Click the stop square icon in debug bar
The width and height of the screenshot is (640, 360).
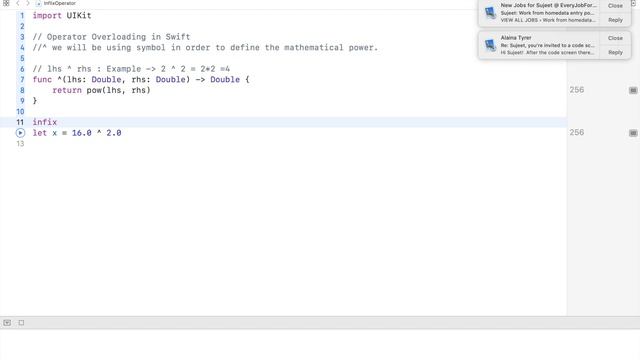click(x=21, y=323)
